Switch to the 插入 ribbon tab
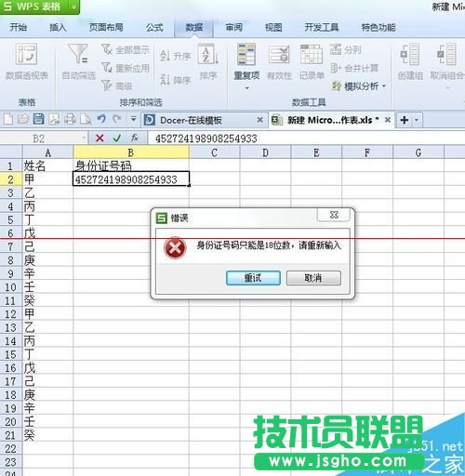The width and height of the screenshot is (465, 476). click(58, 28)
